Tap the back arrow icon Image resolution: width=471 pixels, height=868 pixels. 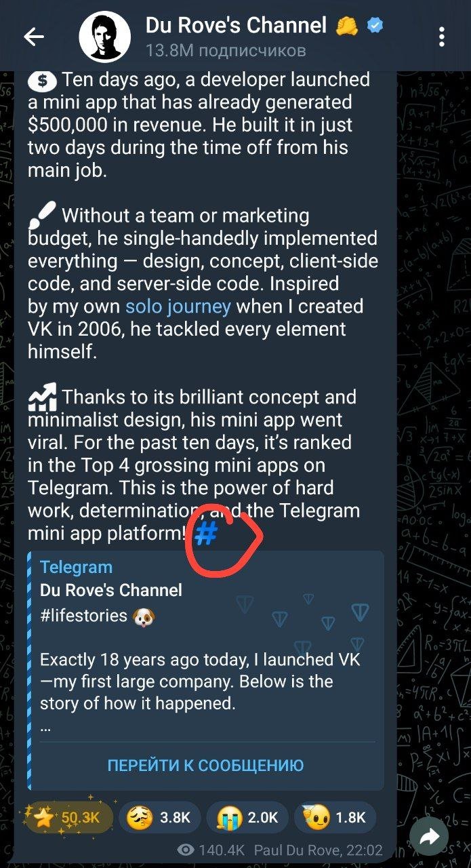coord(34,37)
